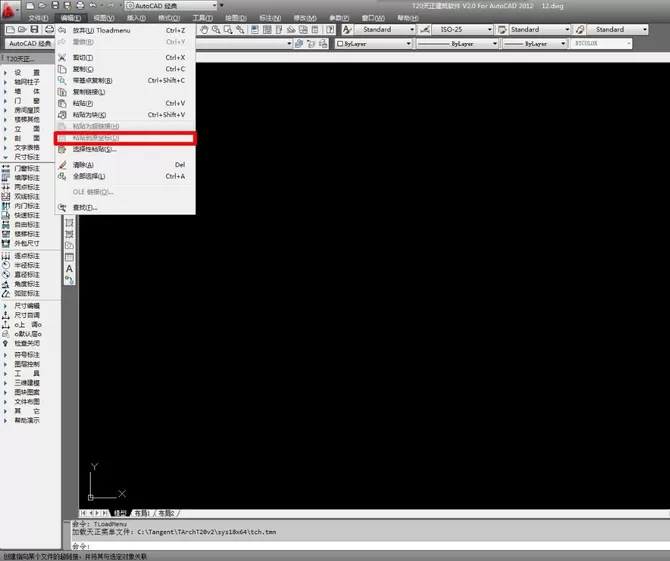
Task: Click the Help question mark icon
Action: 330,29
